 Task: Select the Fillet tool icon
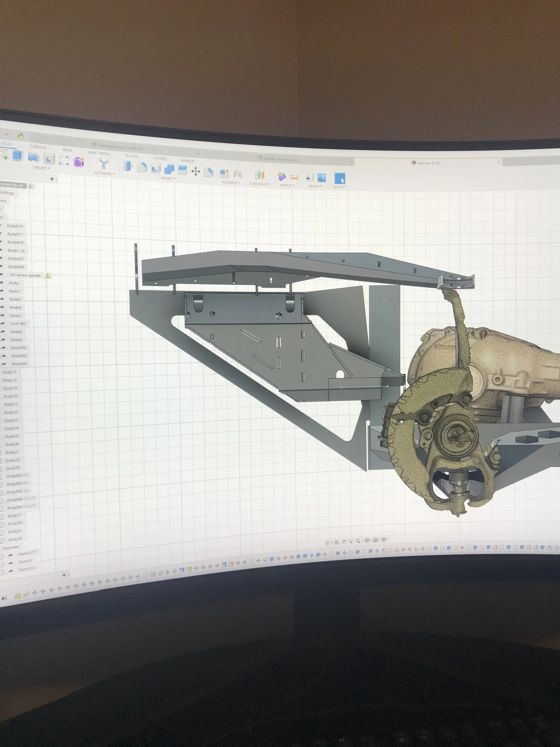click(142, 167)
